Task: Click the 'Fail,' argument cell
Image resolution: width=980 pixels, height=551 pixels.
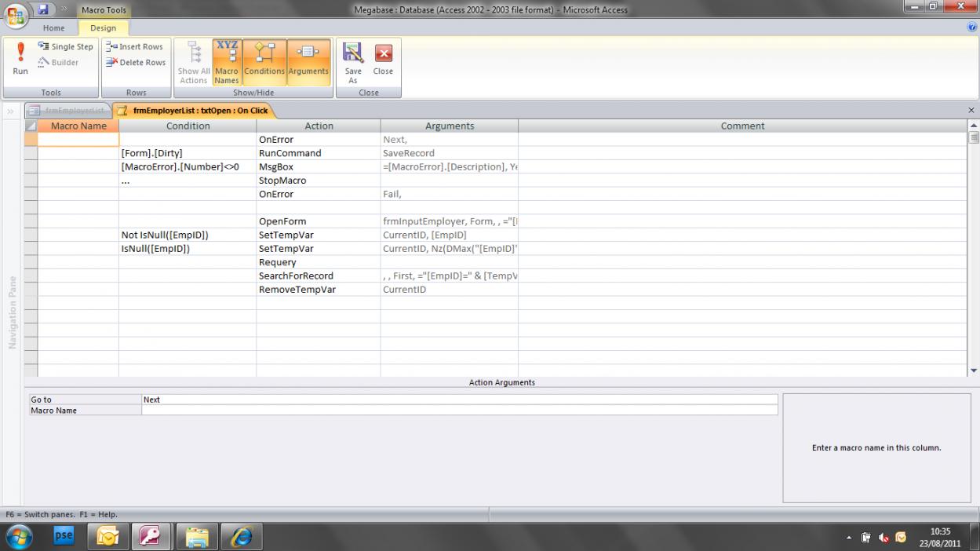Action: point(450,194)
